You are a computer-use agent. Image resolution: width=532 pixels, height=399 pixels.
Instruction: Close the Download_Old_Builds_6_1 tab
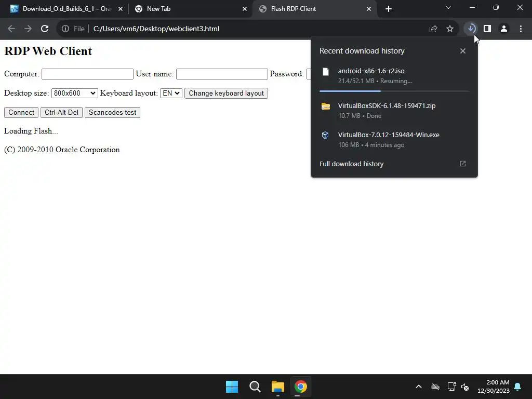pyautogui.click(x=121, y=9)
